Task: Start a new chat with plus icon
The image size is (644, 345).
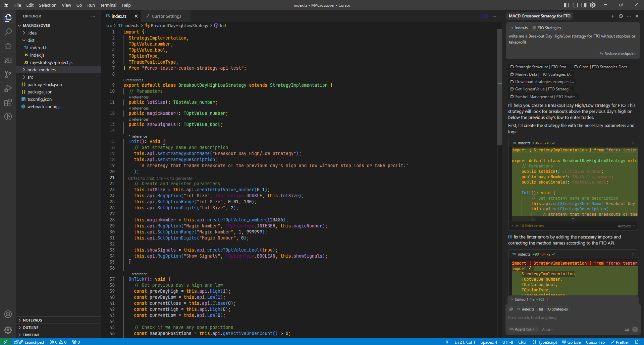Action: tap(612, 16)
